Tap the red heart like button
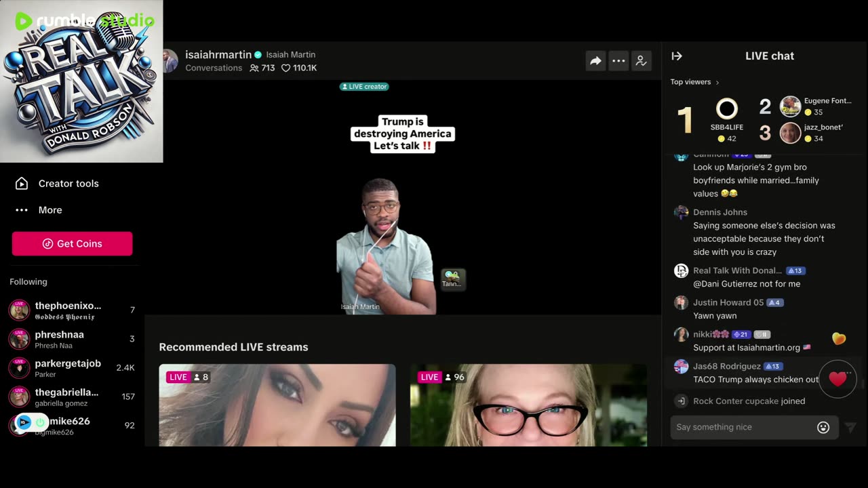The width and height of the screenshot is (868, 488). tap(838, 379)
